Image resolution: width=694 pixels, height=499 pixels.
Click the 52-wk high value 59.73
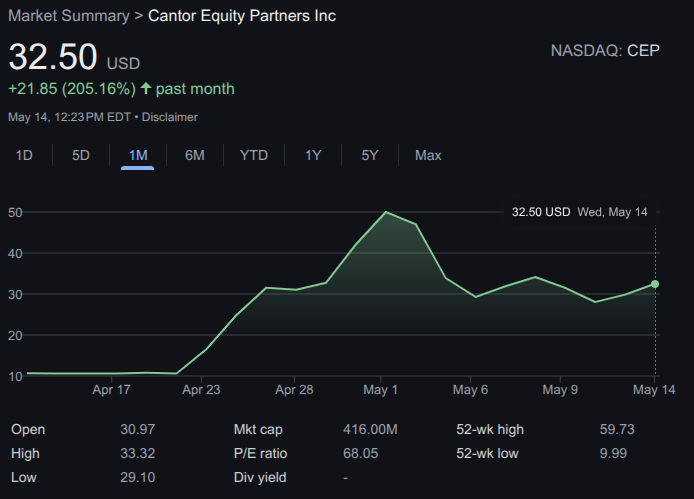[617, 429]
